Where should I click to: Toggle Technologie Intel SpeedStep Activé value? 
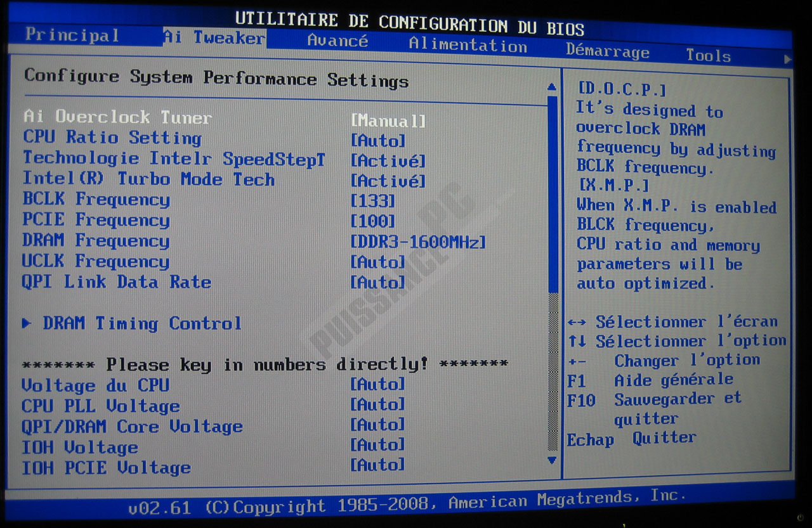(388, 161)
